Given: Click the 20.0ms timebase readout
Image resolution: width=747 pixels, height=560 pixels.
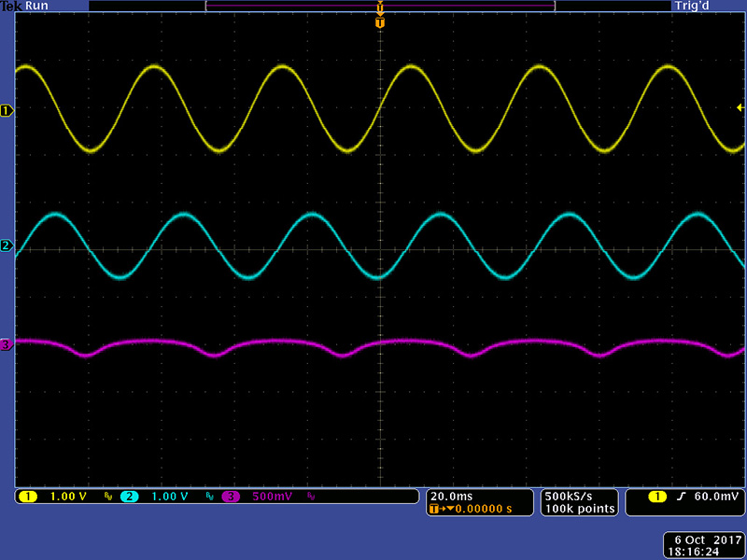Looking at the screenshot, I should point(448,496).
